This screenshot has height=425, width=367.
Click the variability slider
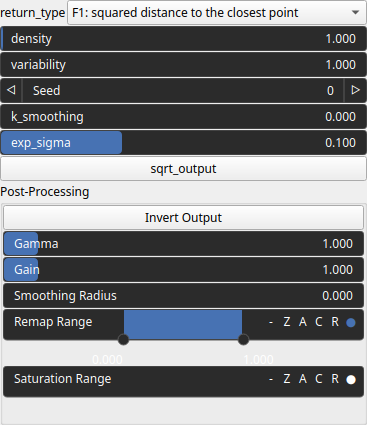tap(183, 65)
